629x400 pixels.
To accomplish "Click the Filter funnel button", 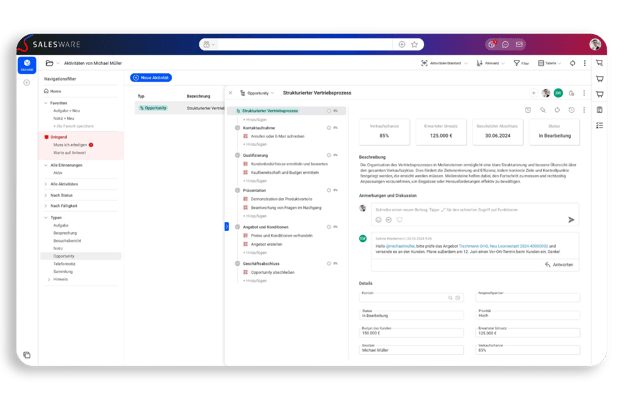I will coord(521,63).
